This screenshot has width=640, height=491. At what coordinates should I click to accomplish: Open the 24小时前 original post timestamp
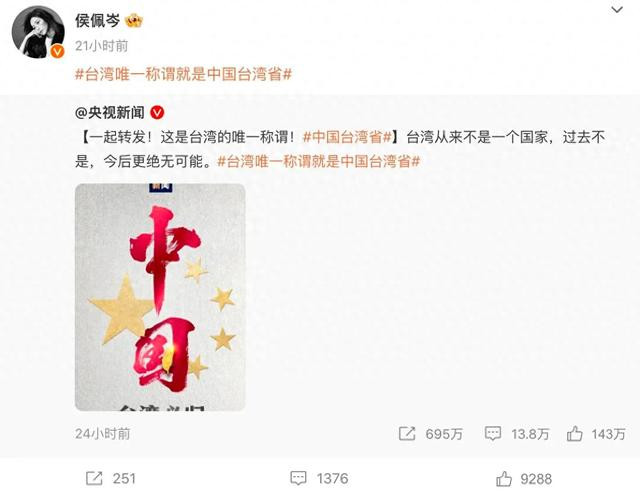tap(102, 433)
